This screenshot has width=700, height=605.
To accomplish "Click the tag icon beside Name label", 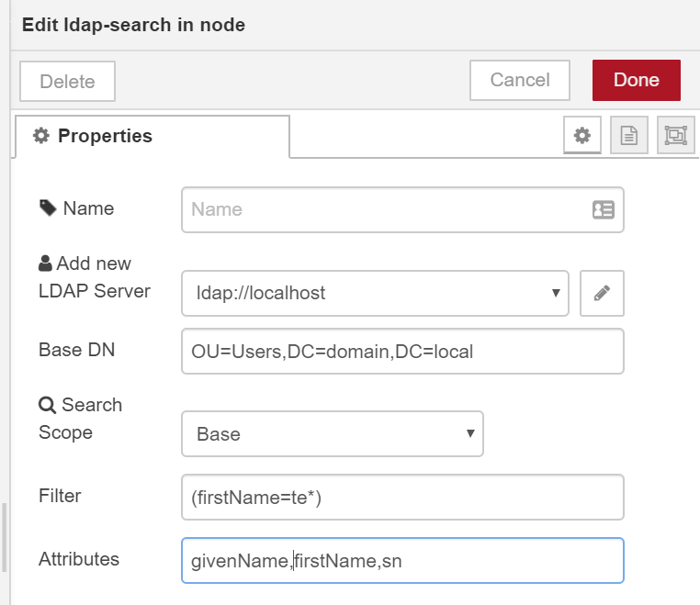I will coord(48,207).
